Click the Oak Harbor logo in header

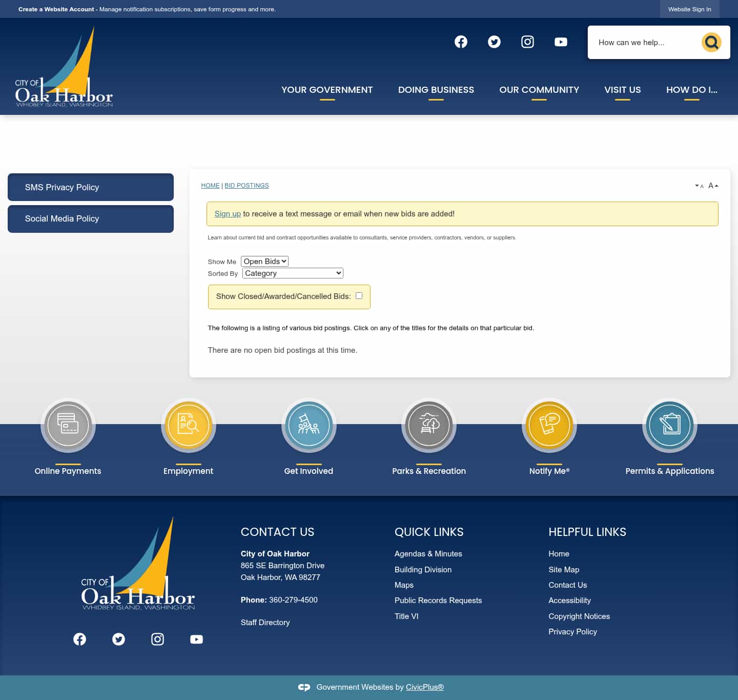64,67
